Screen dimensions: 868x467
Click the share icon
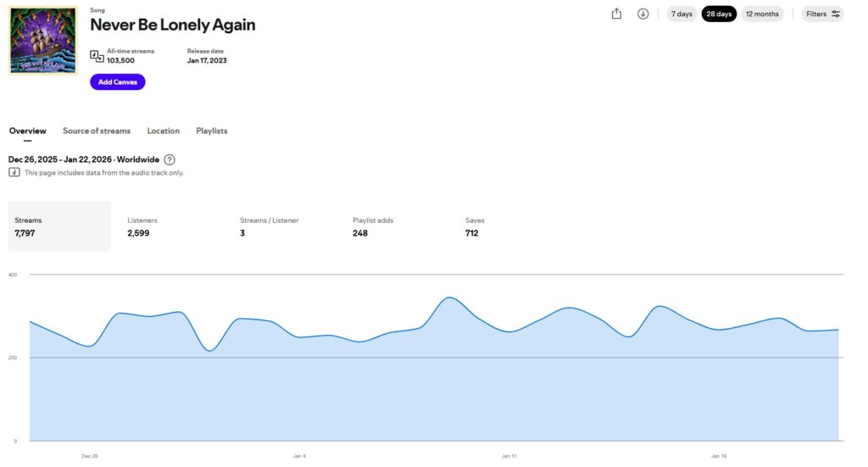pyautogui.click(x=616, y=14)
